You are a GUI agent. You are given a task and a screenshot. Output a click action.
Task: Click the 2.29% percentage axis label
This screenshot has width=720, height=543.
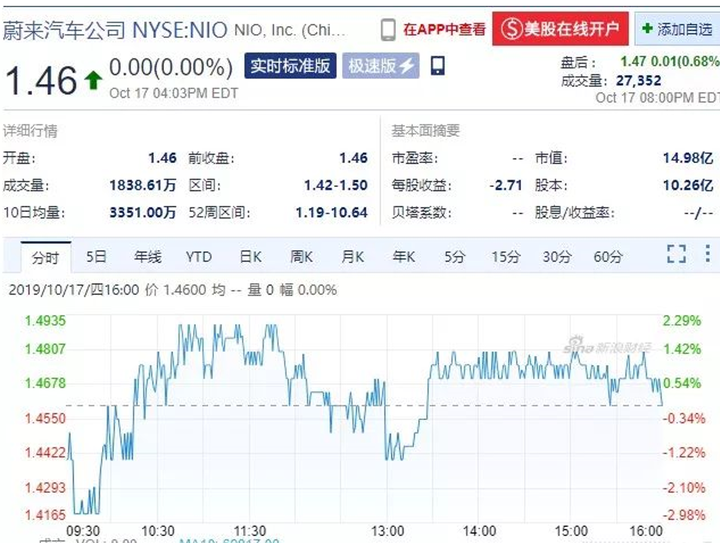[x=681, y=320]
